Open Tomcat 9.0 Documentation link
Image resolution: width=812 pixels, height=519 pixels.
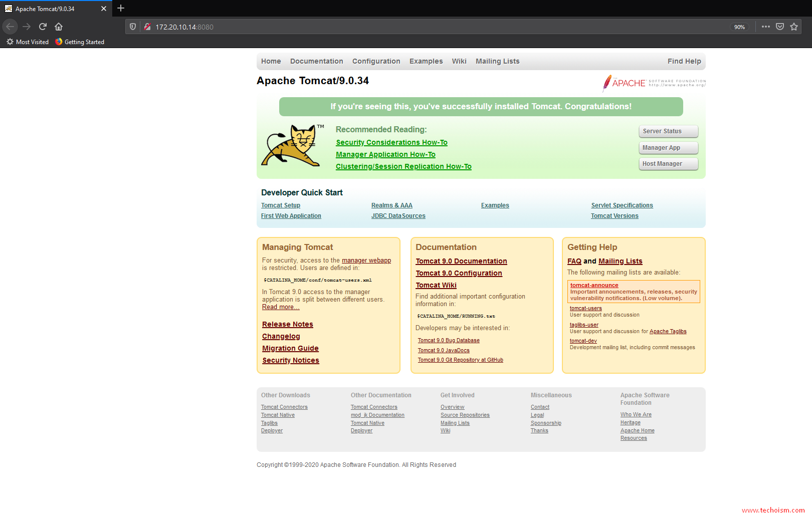pyautogui.click(x=462, y=262)
